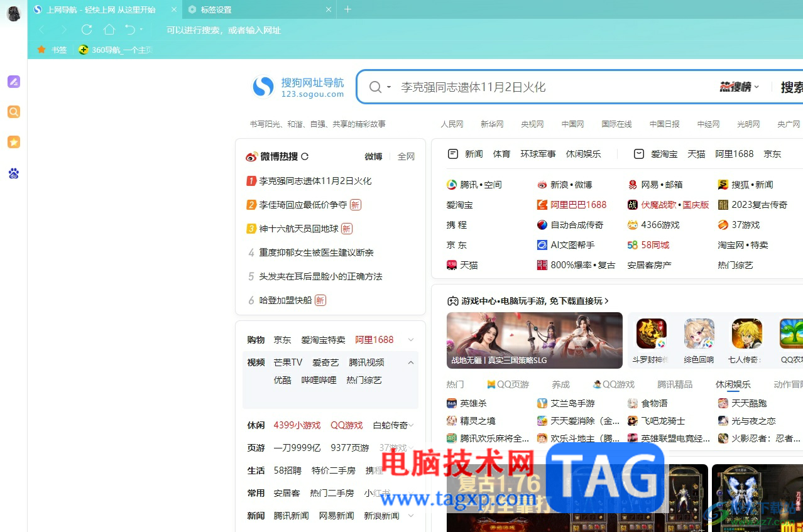Image resolution: width=803 pixels, height=532 pixels.
Task: Select the QQ页游 game tab
Action: pos(508,384)
